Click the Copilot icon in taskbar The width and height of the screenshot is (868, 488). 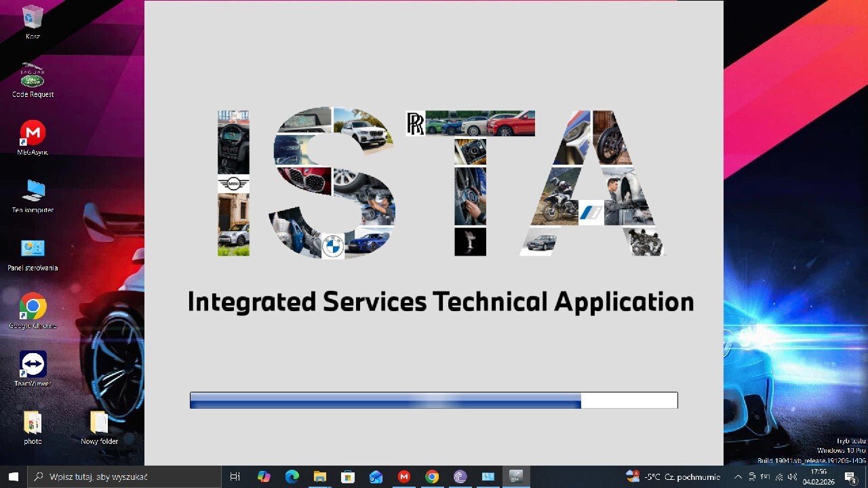point(264,476)
